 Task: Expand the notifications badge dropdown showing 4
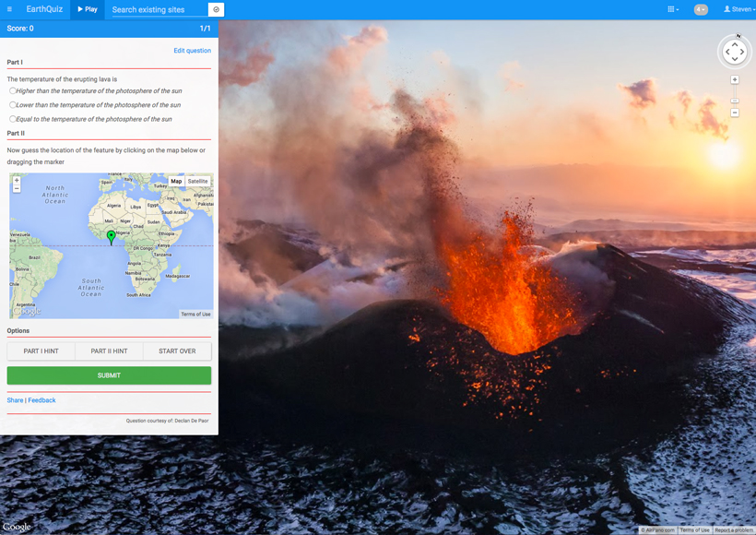coord(701,9)
